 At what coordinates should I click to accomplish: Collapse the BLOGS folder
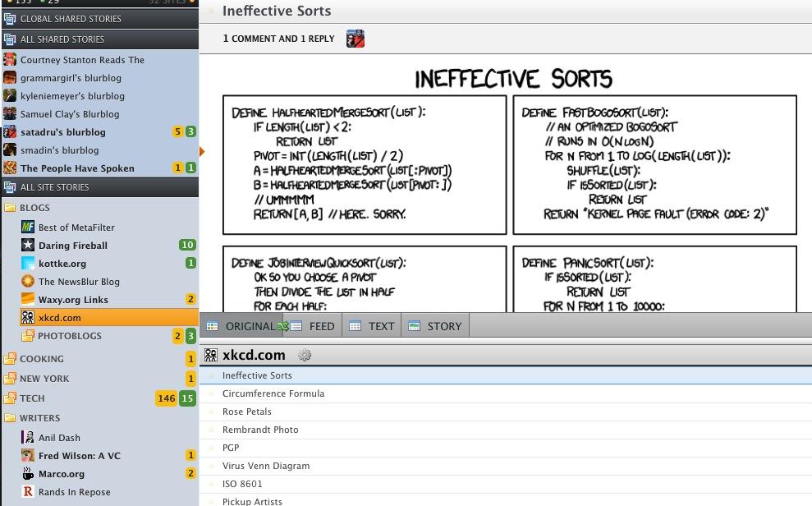[10, 208]
